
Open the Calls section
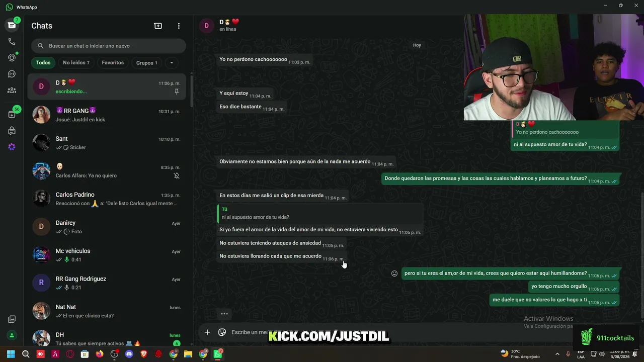pos(12,42)
